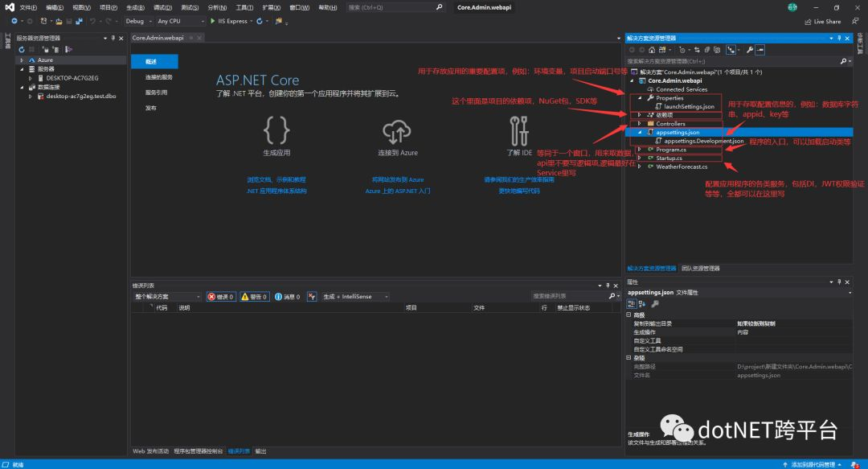Open the 文件(F) menu
This screenshot has height=469, width=868.
coord(28,7)
